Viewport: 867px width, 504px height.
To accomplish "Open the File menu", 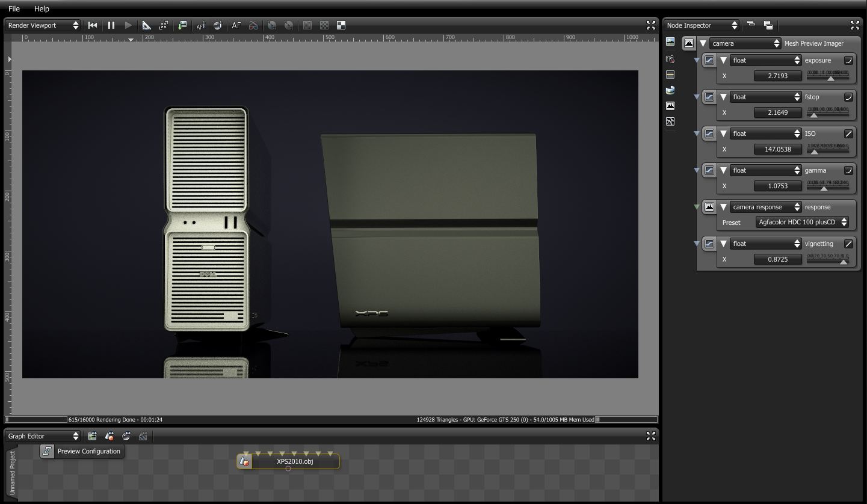I will click(14, 8).
